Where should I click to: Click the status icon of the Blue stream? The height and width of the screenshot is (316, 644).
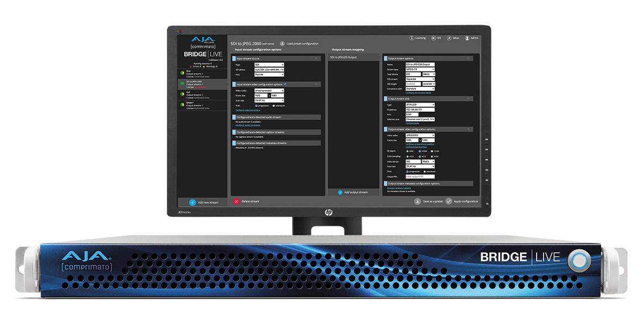click(182, 73)
